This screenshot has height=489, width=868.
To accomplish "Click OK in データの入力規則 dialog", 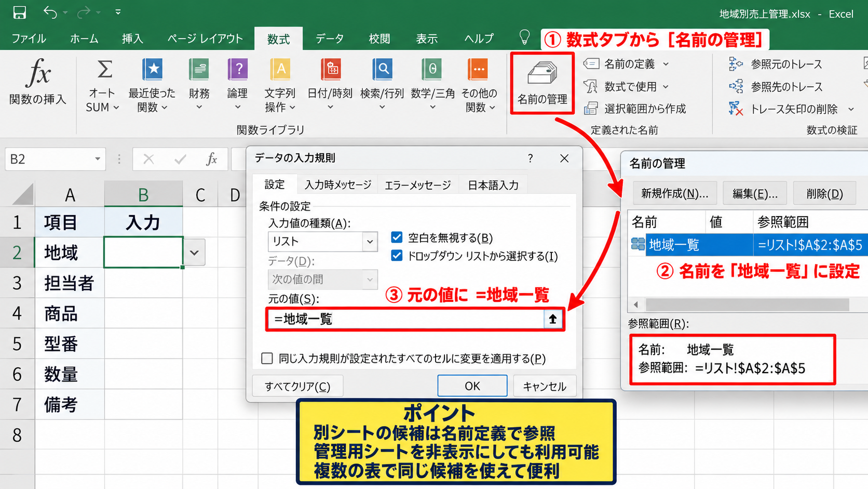I will point(472,386).
